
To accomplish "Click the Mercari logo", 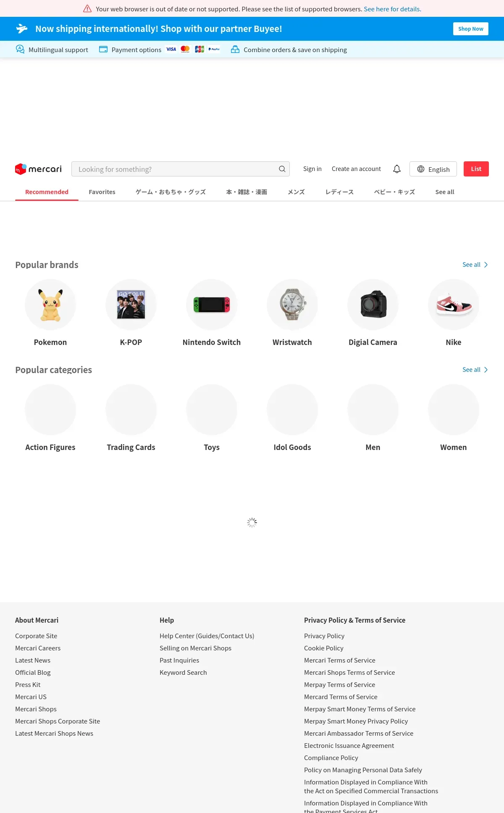I will [x=38, y=169].
